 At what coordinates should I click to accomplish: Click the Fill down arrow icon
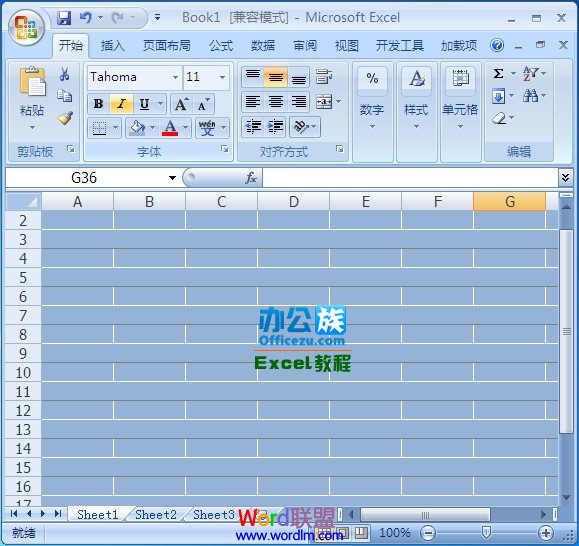[x=499, y=96]
